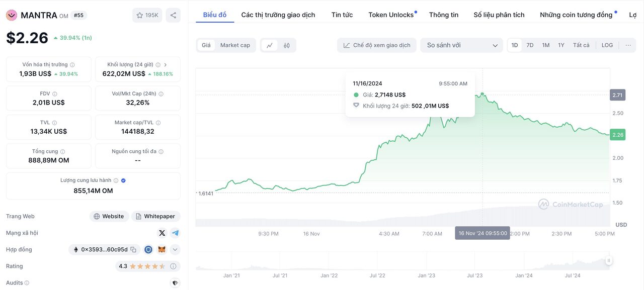Select the Giá chart mode
Viewport: 644px width, 290px height.
(x=206, y=45)
